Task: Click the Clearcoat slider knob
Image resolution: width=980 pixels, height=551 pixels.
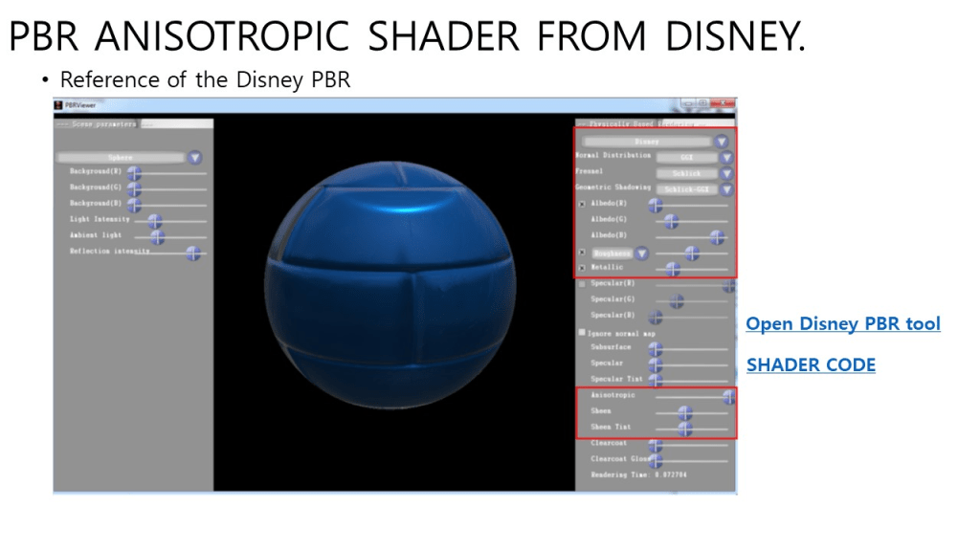Action: (656, 445)
